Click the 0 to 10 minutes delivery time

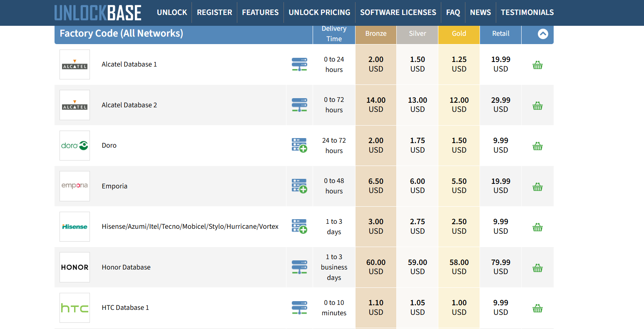334,308
